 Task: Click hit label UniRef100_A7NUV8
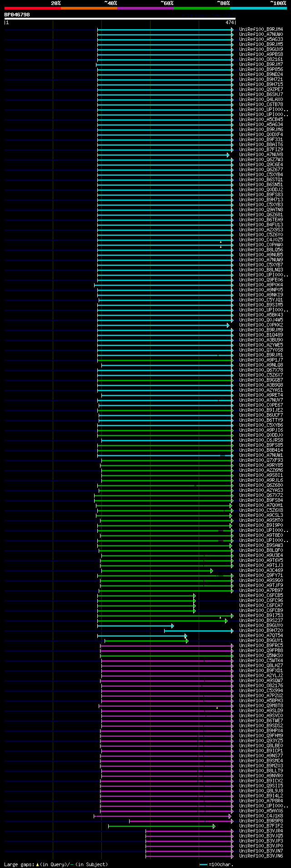[261, 155]
